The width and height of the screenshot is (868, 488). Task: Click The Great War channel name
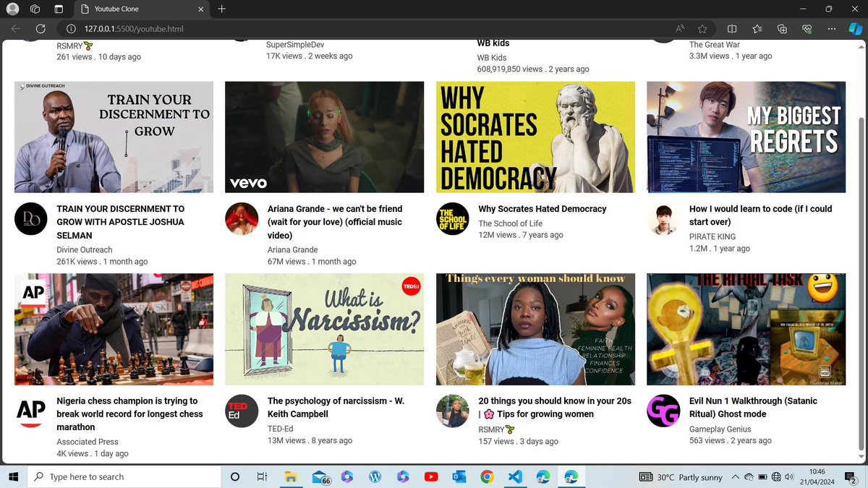tap(715, 44)
